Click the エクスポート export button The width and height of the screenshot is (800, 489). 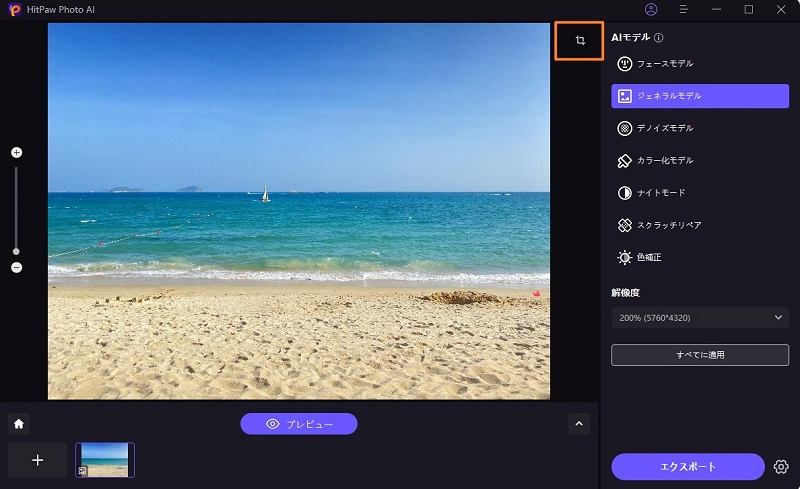coord(688,467)
